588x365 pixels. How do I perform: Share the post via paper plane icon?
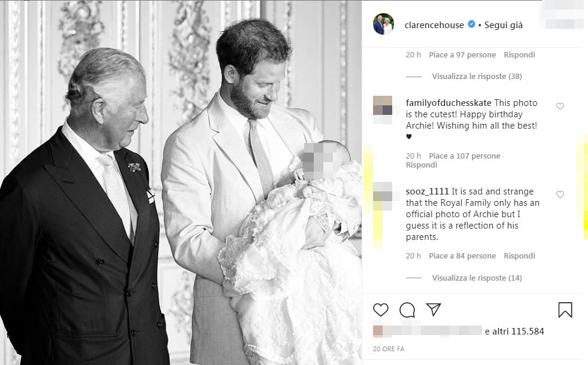tap(434, 309)
